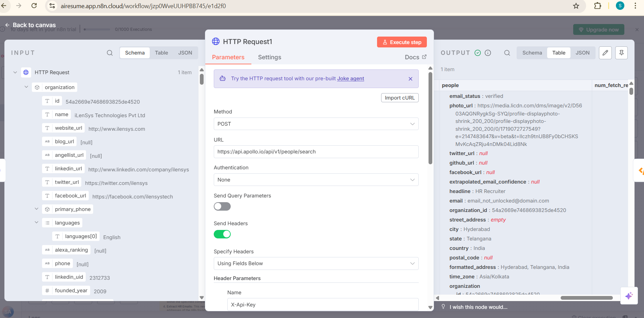Collapse the languages tree item
This screenshot has height=318, width=644.
point(37,222)
